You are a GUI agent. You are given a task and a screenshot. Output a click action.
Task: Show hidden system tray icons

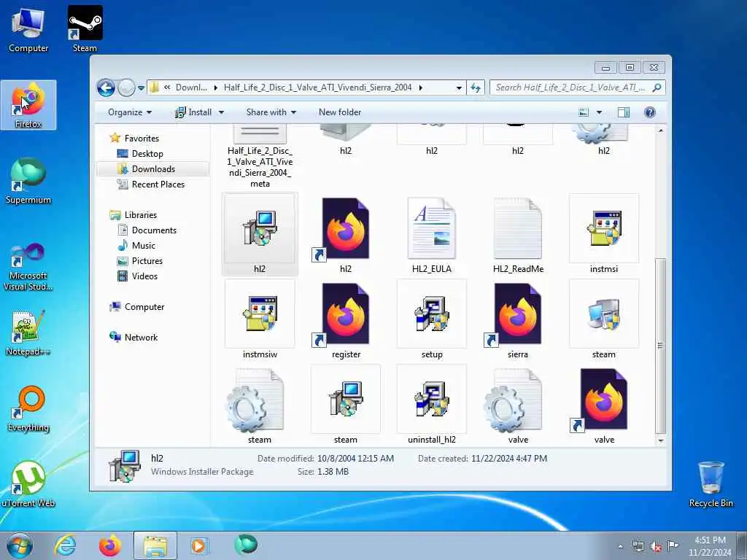(x=620, y=546)
